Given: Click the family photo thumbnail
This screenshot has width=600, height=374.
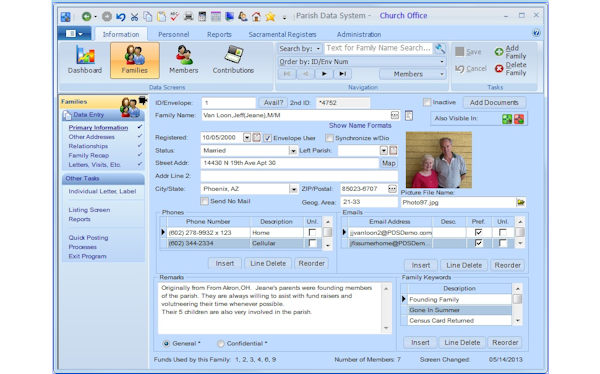Looking at the screenshot, I should click(x=439, y=160).
